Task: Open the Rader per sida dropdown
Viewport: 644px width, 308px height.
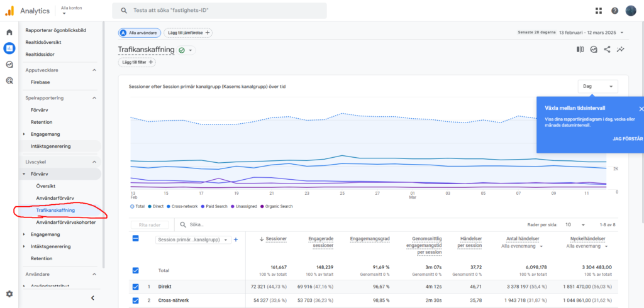Action: click(x=575, y=224)
